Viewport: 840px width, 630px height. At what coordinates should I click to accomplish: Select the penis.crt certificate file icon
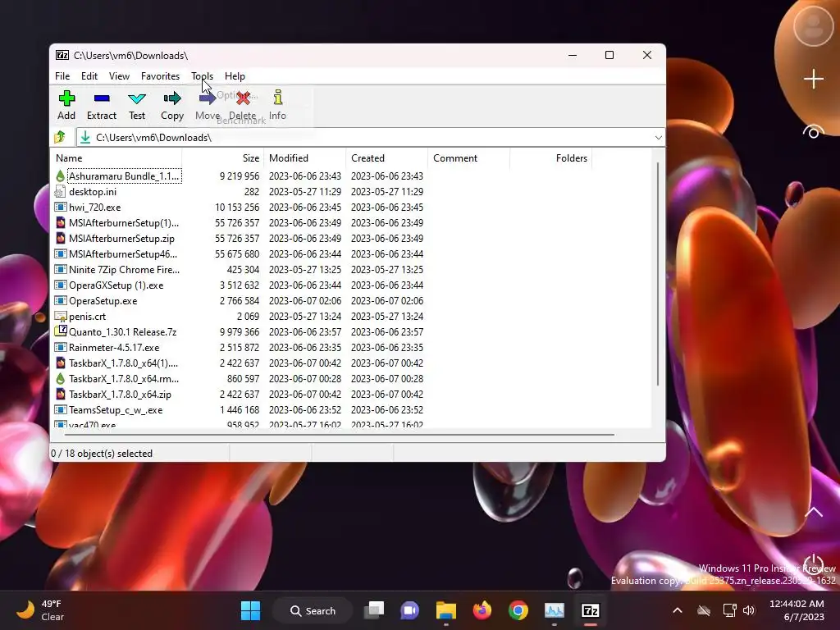tap(60, 317)
